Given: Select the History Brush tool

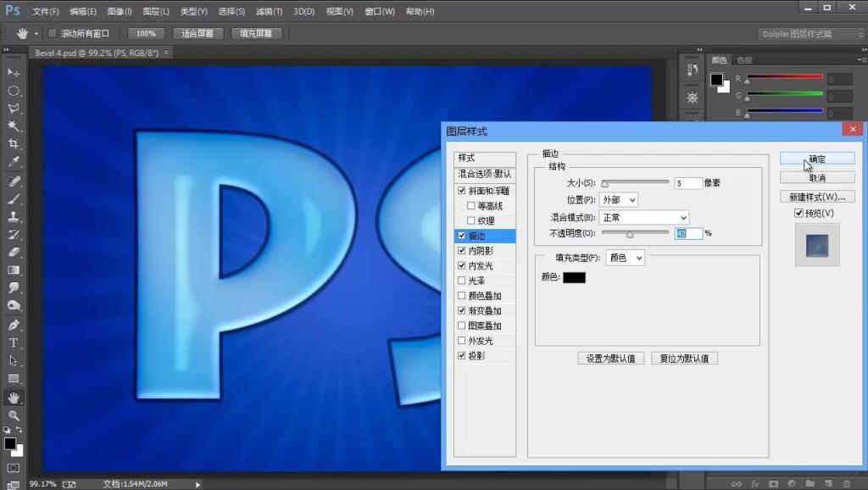Looking at the screenshot, I should pos(14,234).
